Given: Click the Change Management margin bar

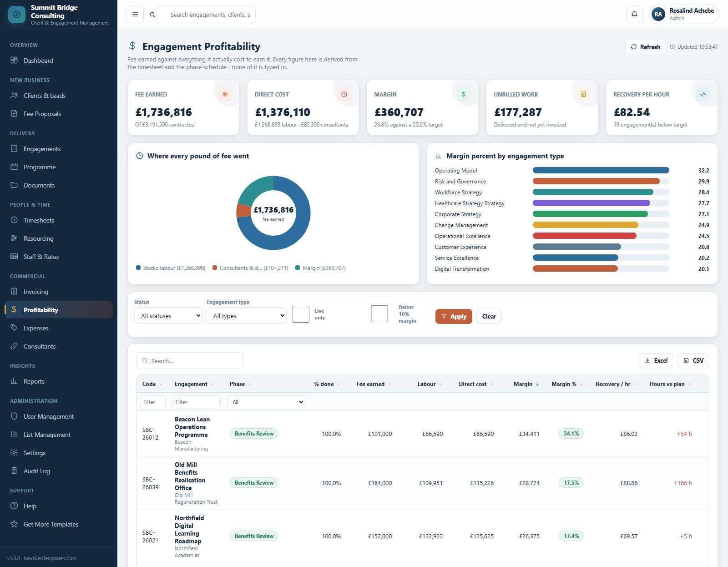Looking at the screenshot, I should coord(585,225).
